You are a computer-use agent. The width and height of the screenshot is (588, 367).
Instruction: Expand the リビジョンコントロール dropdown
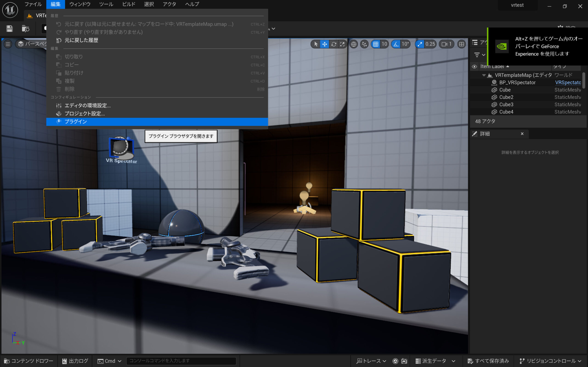[551, 361]
